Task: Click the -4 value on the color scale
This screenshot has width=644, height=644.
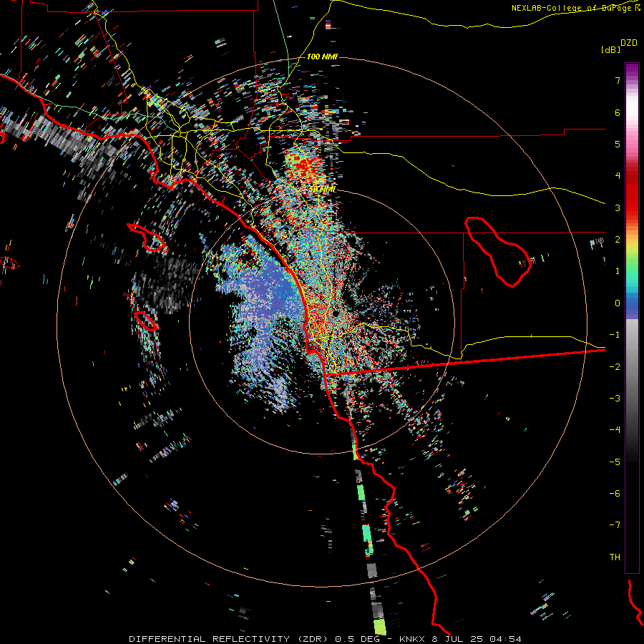Action: click(615, 430)
